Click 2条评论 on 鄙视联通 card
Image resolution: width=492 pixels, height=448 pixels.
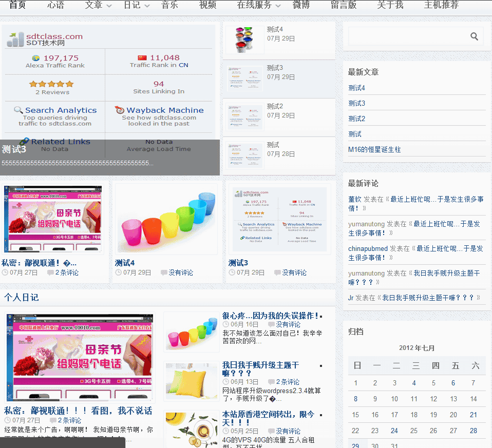[x=67, y=272]
